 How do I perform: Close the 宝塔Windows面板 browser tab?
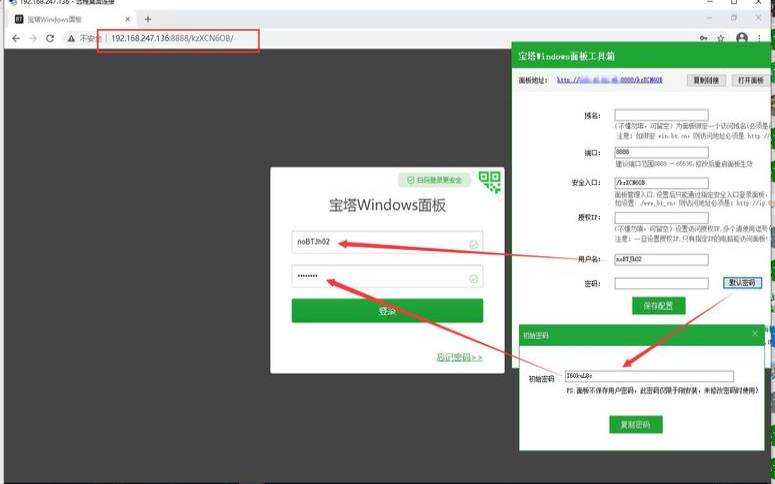(x=128, y=19)
